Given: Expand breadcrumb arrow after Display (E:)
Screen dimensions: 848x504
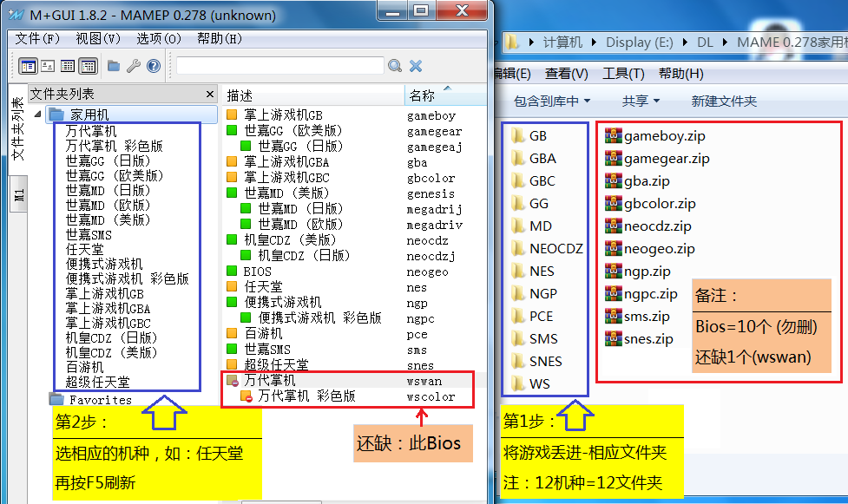Looking at the screenshot, I should (685, 43).
